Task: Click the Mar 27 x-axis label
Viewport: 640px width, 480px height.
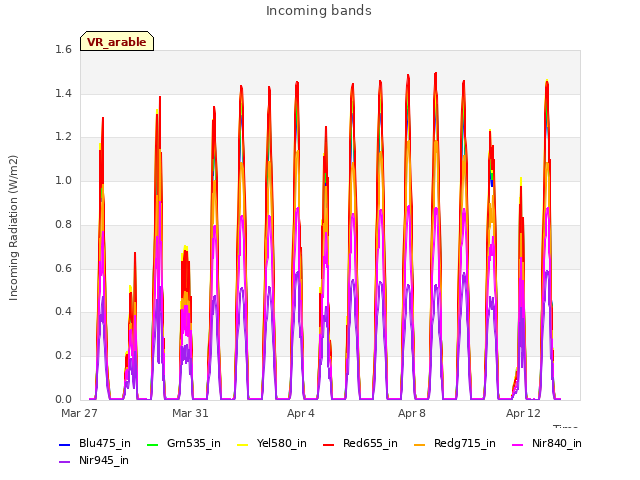Action: pos(79,413)
